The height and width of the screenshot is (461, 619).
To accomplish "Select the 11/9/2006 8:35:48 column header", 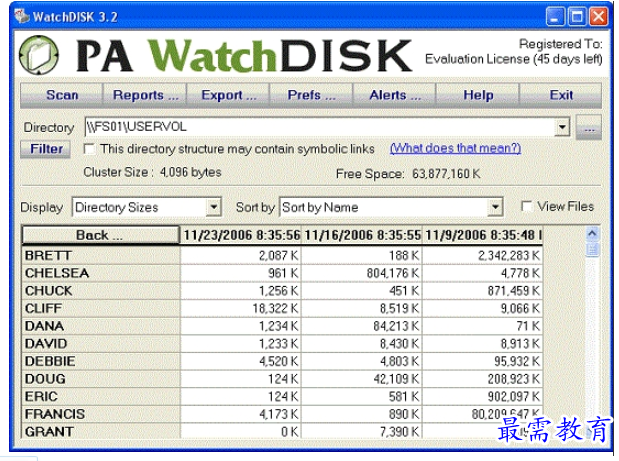I will 483,235.
